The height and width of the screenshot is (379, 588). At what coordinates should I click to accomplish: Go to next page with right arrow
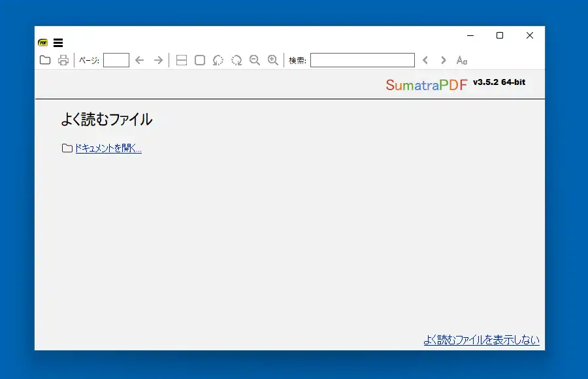click(x=159, y=60)
